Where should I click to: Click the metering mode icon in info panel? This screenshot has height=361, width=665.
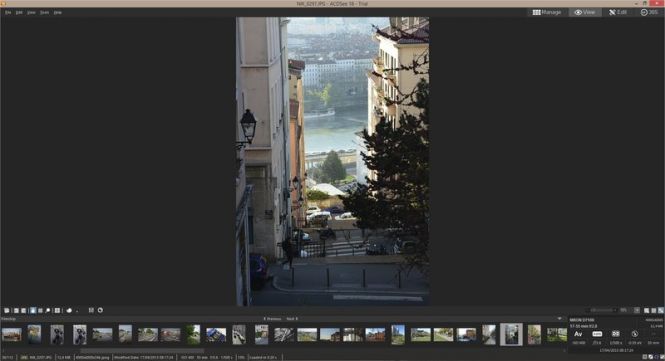[616, 334]
